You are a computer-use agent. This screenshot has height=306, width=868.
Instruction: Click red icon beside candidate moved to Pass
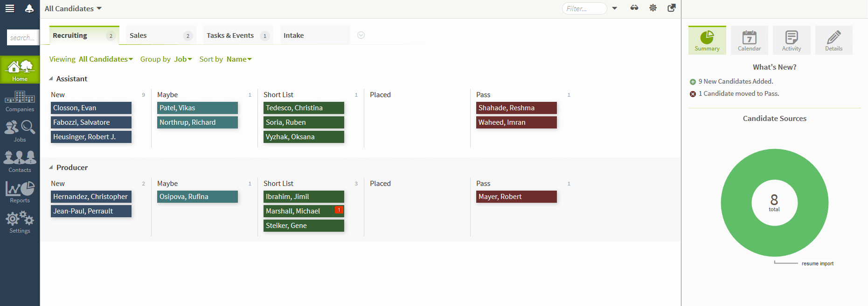[693, 94]
